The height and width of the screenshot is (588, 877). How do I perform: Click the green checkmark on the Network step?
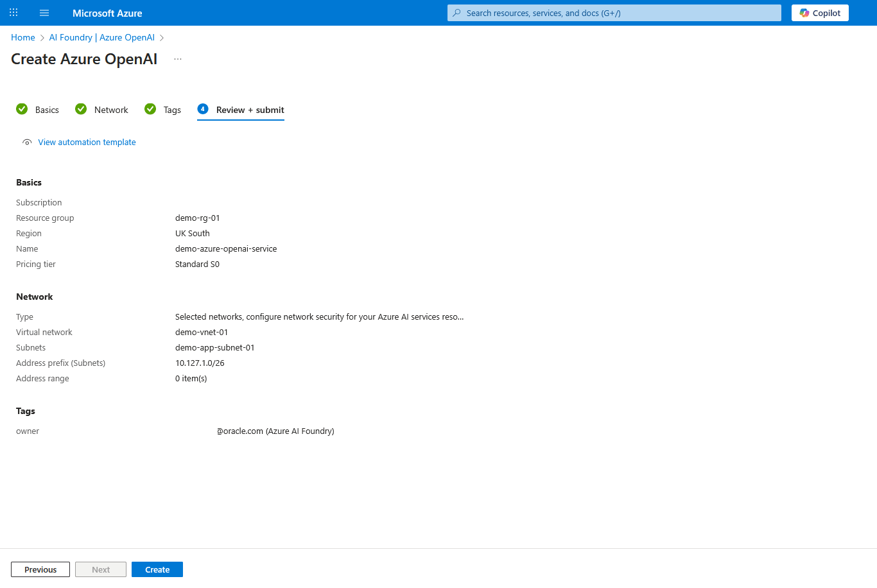[x=81, y=109]
